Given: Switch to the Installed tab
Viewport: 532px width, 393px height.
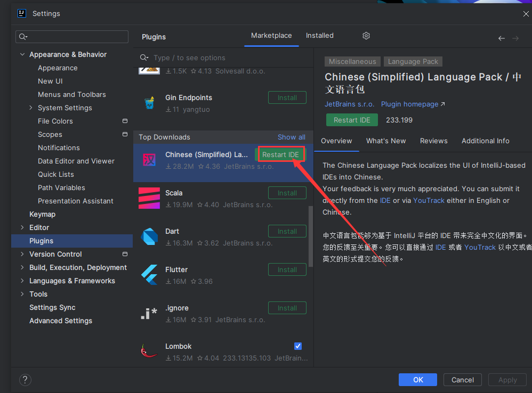Looking at the screenshot, I should click(320, 36).
